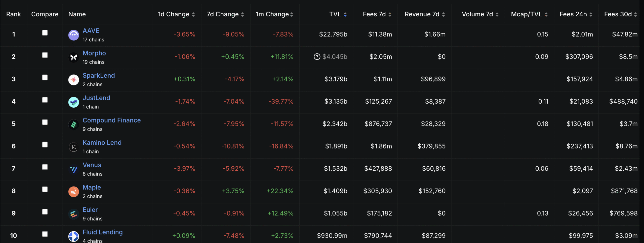This screenshot has height=243, width=644.
Task: Click the Kamino Lend K logo icon
Action: (74, 147)
